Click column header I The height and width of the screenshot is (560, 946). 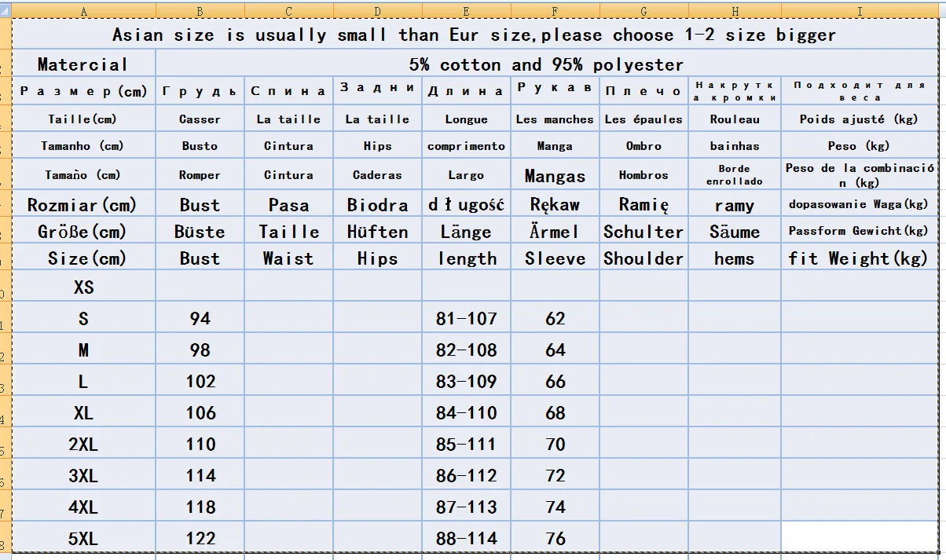(860, 11)
